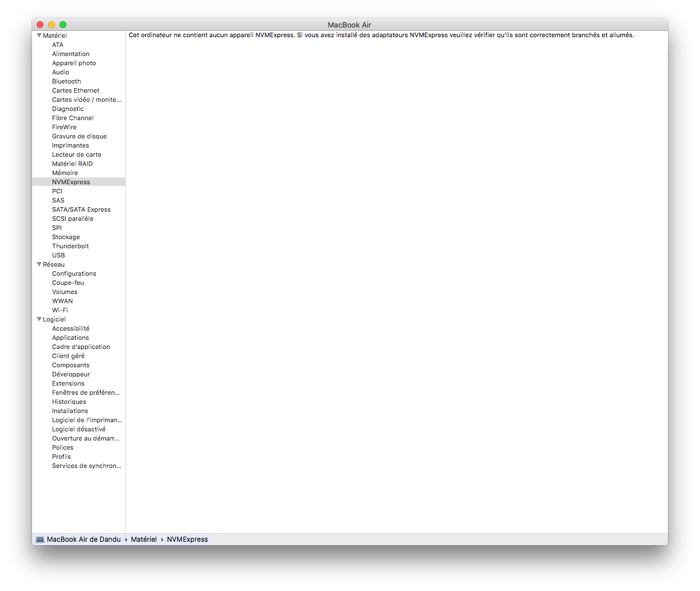The width and height of the screenshot is (700, 591).
Task: Show Mémoire information
Action: pos(65,173)
